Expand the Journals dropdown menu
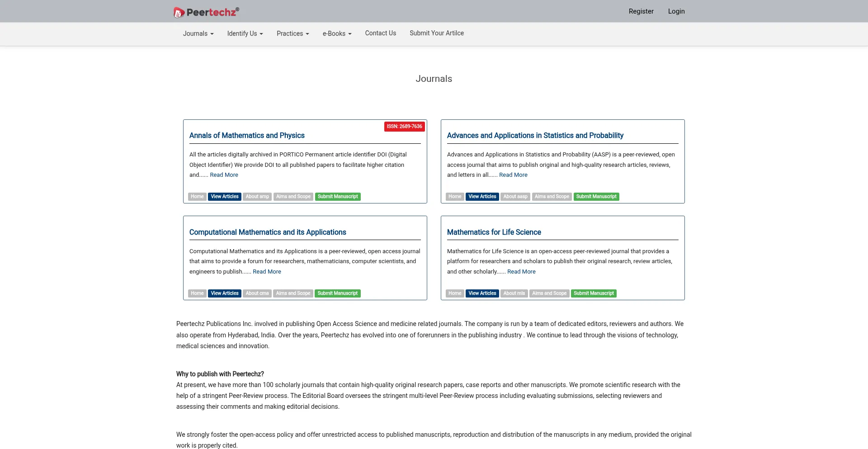The height and width of the screenshot is (449, 868). pos(198,33)
